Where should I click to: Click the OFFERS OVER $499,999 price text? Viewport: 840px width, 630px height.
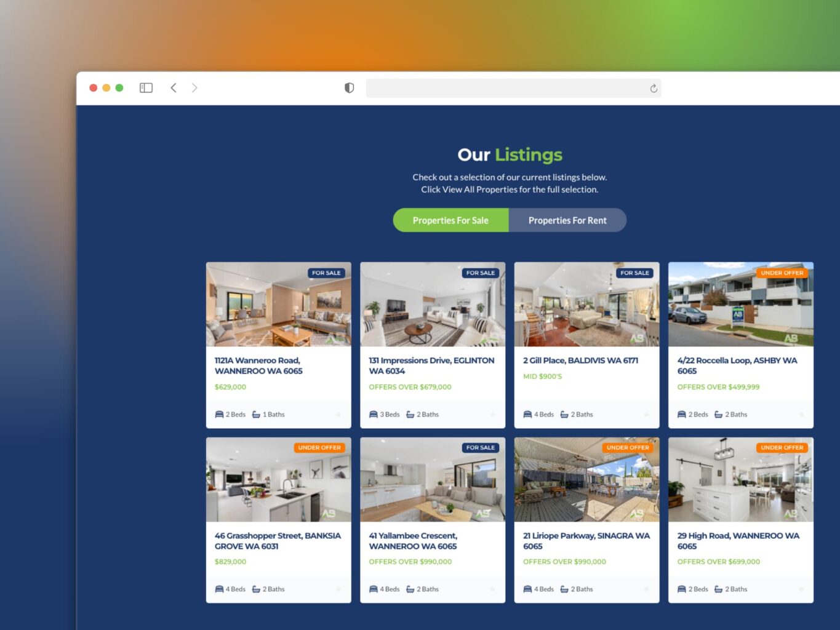coord(718,387)
